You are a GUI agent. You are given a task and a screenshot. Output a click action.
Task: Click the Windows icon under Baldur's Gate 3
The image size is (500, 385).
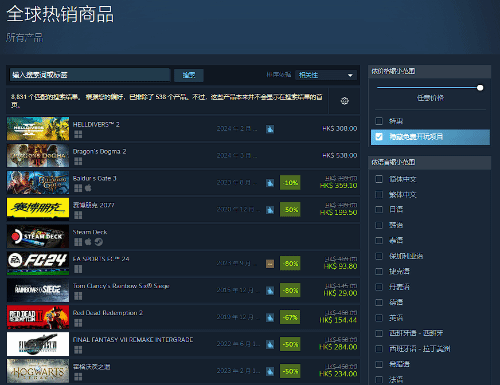point(78,188)
